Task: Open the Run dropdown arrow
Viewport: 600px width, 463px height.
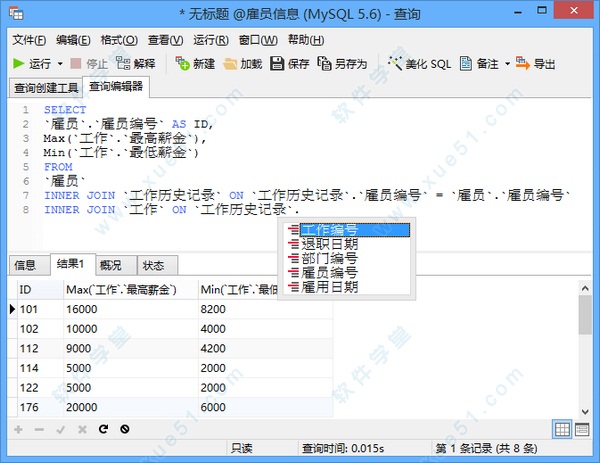Action: (x=60, y=64)
